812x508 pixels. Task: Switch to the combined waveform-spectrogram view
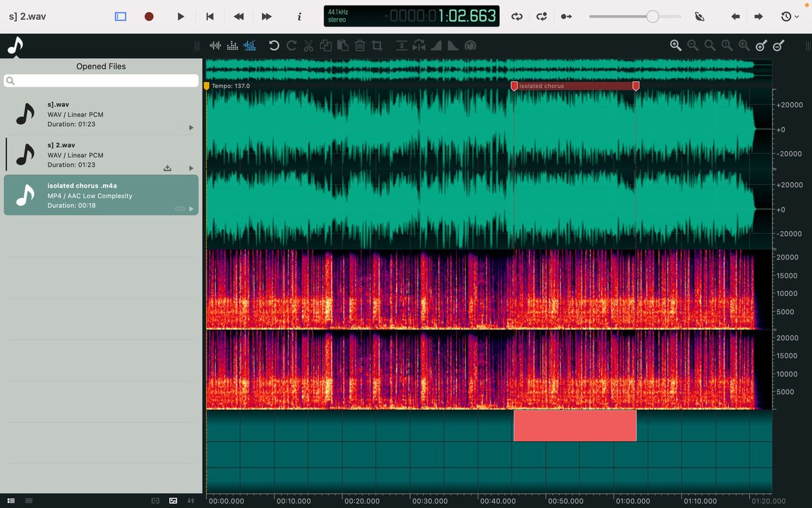tap(249, 45)
